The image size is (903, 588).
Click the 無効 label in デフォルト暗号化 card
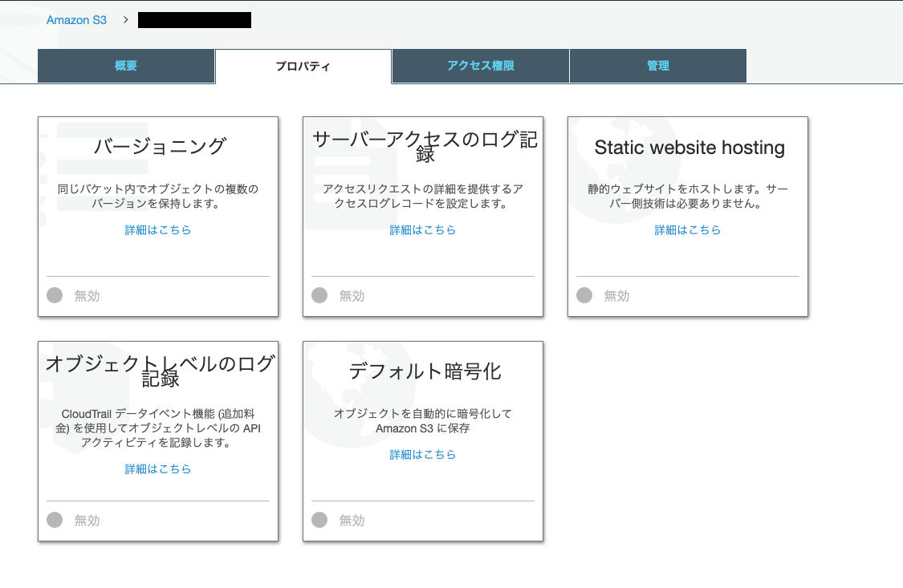coord(352,521)
